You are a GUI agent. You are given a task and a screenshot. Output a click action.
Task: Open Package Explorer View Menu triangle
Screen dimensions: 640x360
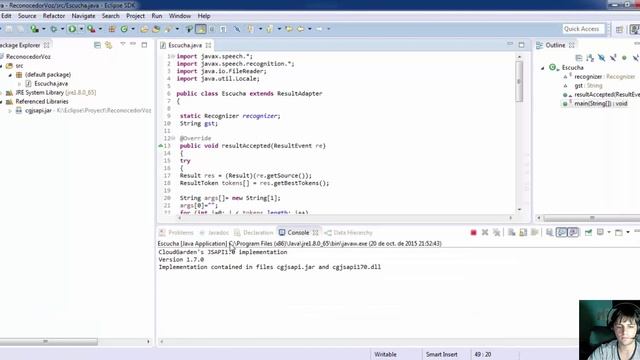122,44
